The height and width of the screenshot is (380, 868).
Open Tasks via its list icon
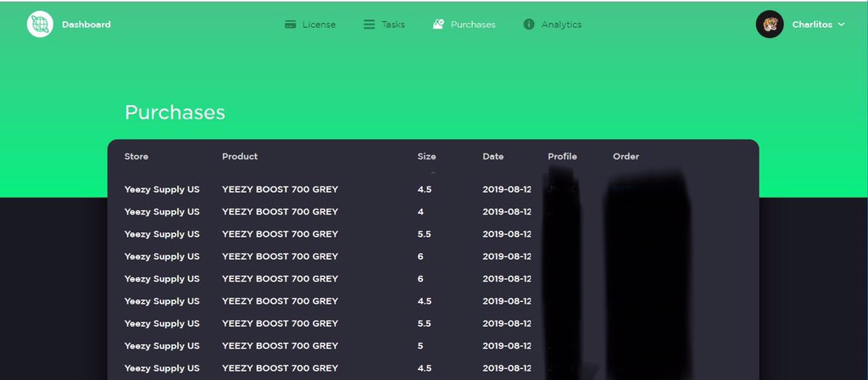tap(369, 25)
